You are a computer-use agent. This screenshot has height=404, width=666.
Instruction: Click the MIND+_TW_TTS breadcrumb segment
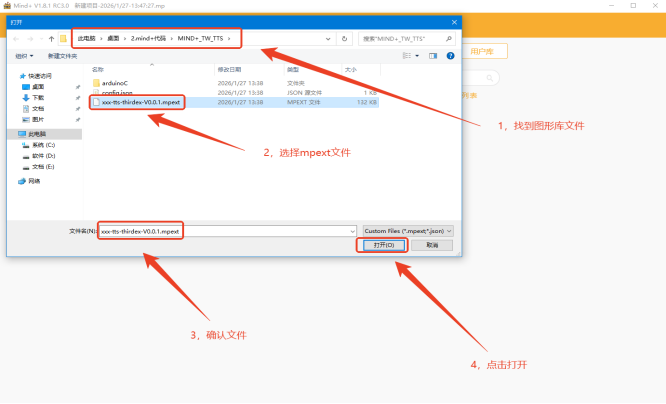200,38
